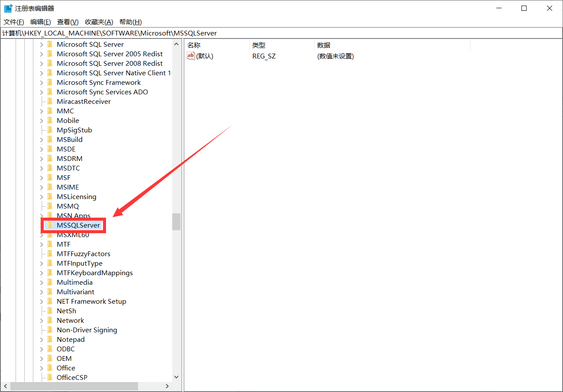Screen dimensions: 563x392
Task: Select the Microsoft Sync Services ADO key
Action: pyautogui.click(x=103, y=92)
